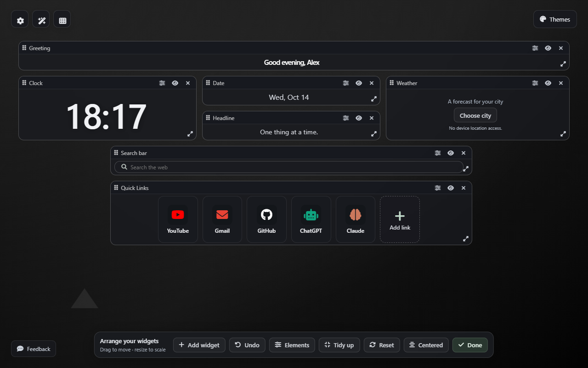Click the Greeting widget resize handle
The height and width of the screenshot is (368, 588).
[563, 64]
